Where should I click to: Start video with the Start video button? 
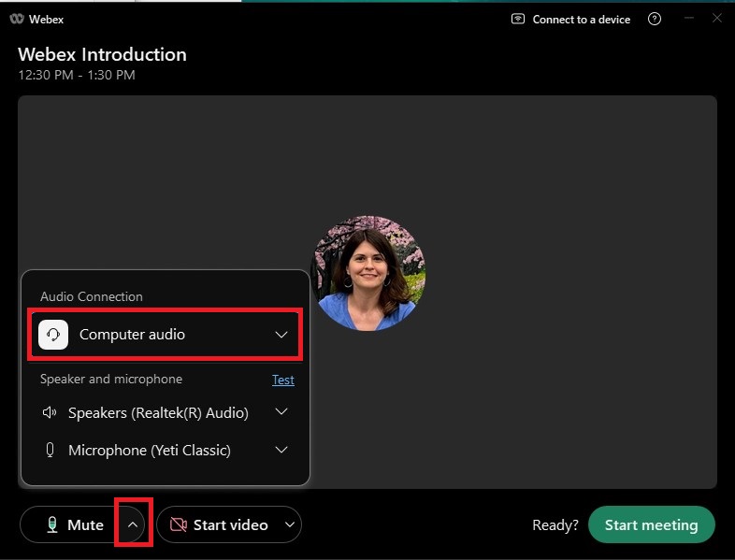[221, 524]
